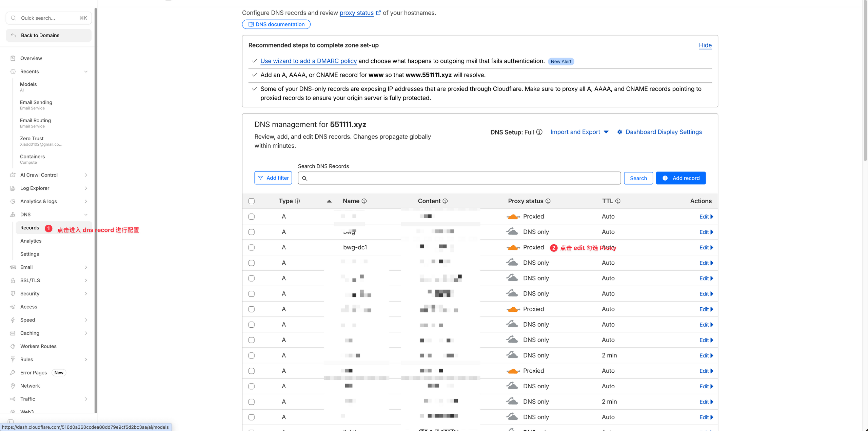This screenshot has height=431, width=868.
Task: Click the Dashboard Display Settings gear icon
Action: tap(619, 132)
